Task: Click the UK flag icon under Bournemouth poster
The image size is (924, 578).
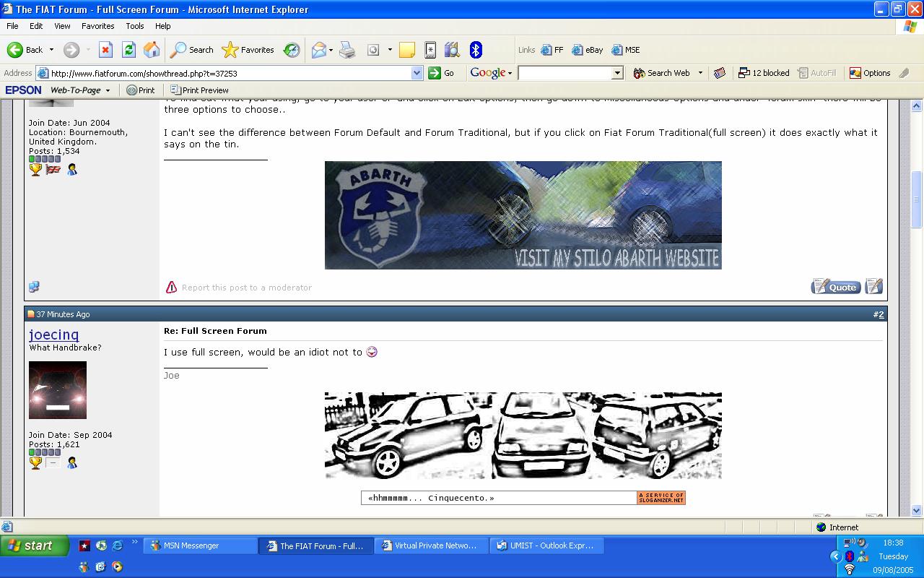Action: point(53,169)
